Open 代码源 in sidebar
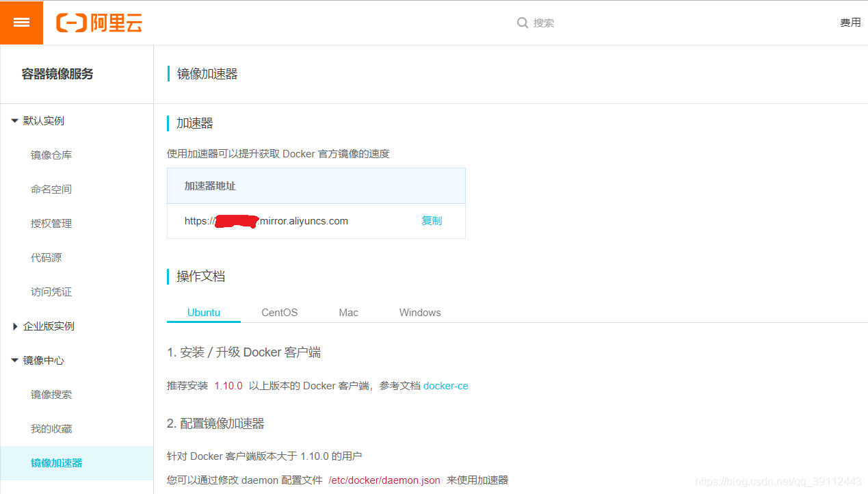The height and width of the screenshot is (494, 868). tap(46, 258)
